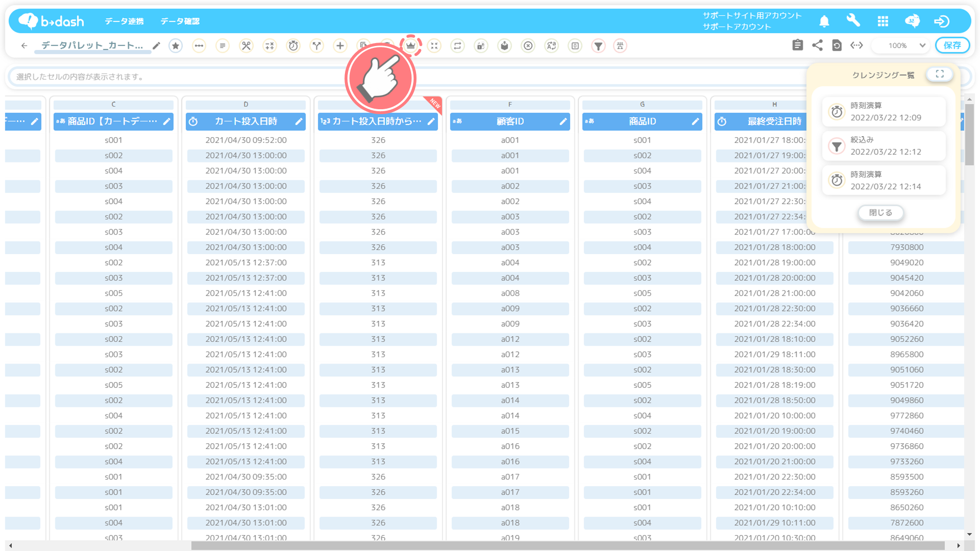Image resolution: width=980 pixels, height=551 pixels.
Task: Click the four-arrows compress icon
Action: (x=434, y=46)
